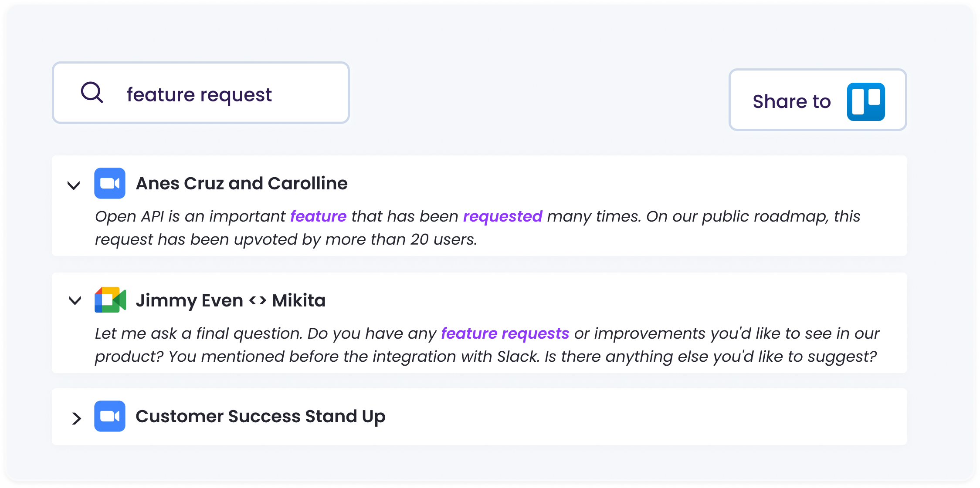Click the highlighted word 'feature' in the Open API snippet
Image resolution: width=980 pixels, height=488 pixels.
click(318, 216)
